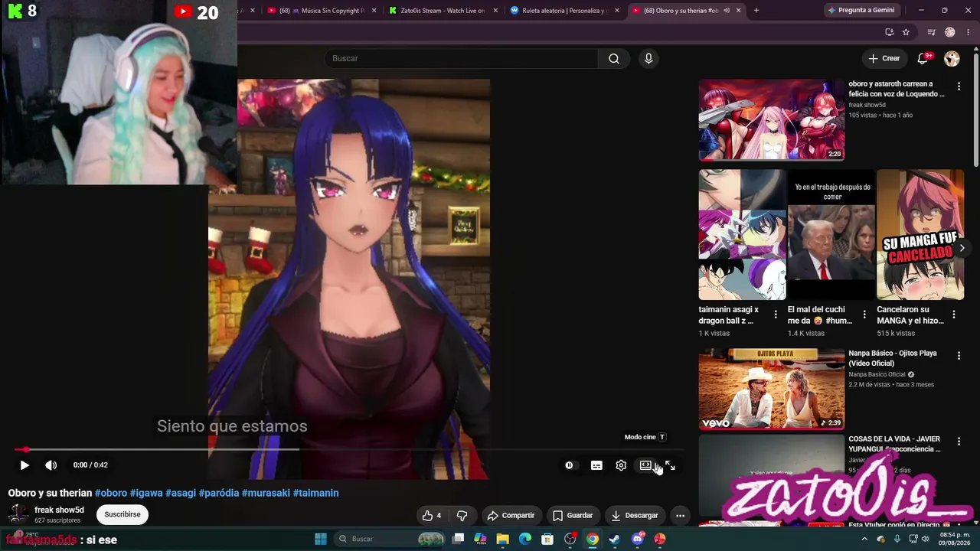Switch to the Zato0is Stream Kick tab

coord(443,11)
